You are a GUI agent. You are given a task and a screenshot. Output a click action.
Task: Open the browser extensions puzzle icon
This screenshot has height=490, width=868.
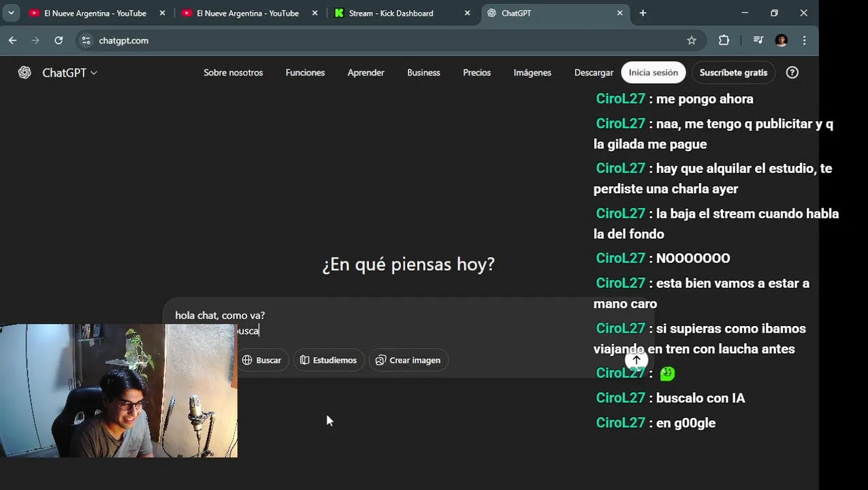[724, 40]
